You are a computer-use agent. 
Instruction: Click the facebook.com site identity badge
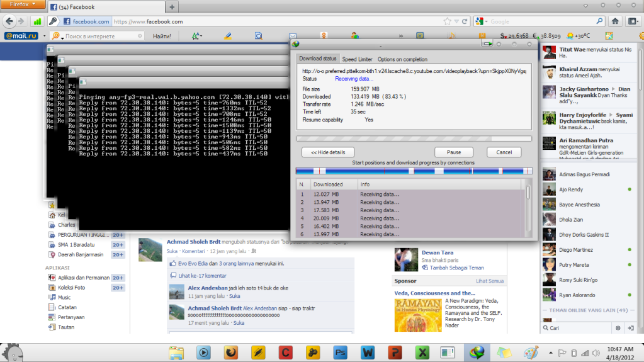tap(87, 21)
